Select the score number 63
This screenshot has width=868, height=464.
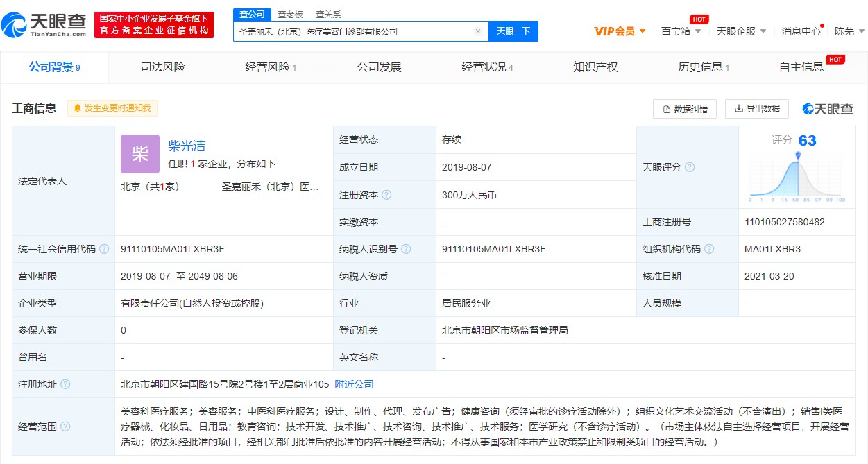(808, 141)
